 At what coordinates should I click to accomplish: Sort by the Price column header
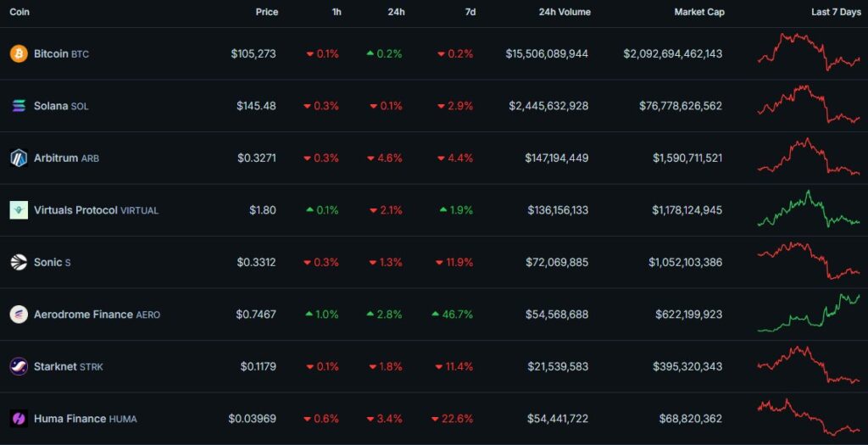coord(266,12)
